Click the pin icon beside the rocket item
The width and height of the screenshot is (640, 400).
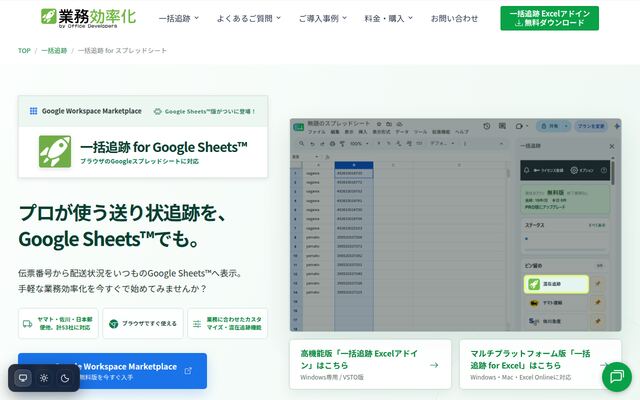tap(598, 284)
